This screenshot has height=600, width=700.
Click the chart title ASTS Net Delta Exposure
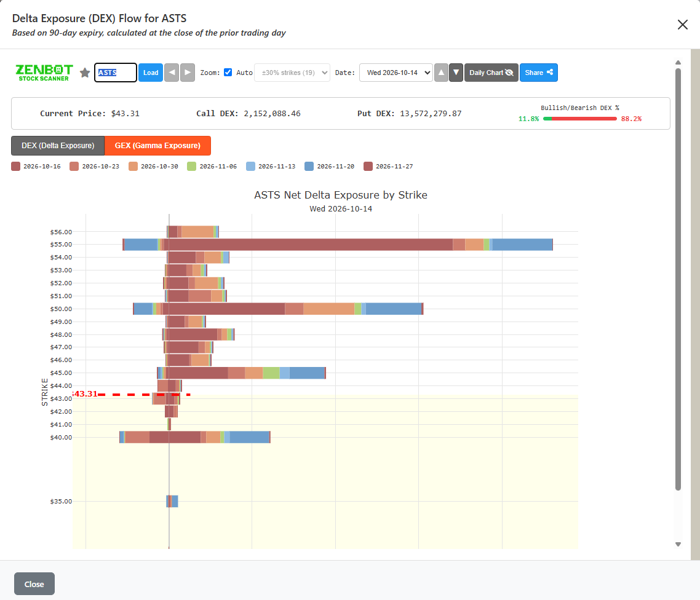coord(341,195)
